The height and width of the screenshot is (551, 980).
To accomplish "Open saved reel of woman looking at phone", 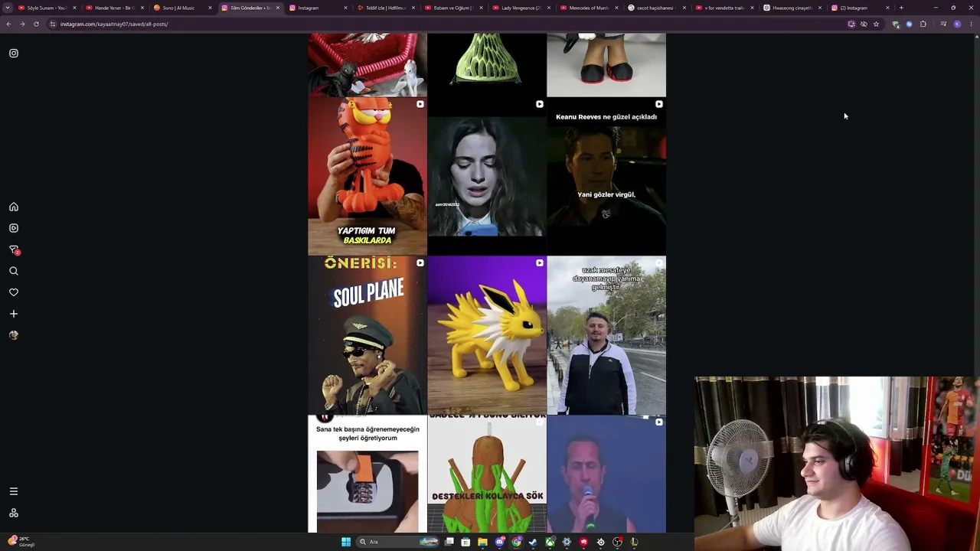I will (x=487, y=176).
